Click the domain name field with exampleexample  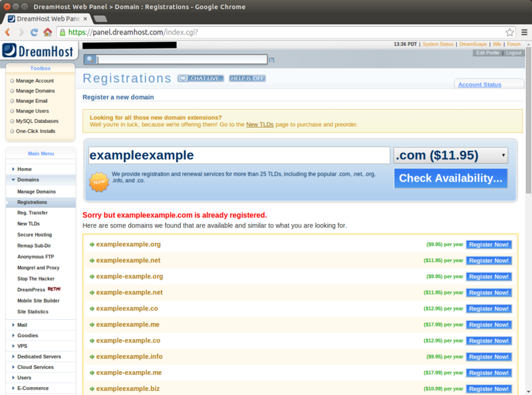click(239, 156)
